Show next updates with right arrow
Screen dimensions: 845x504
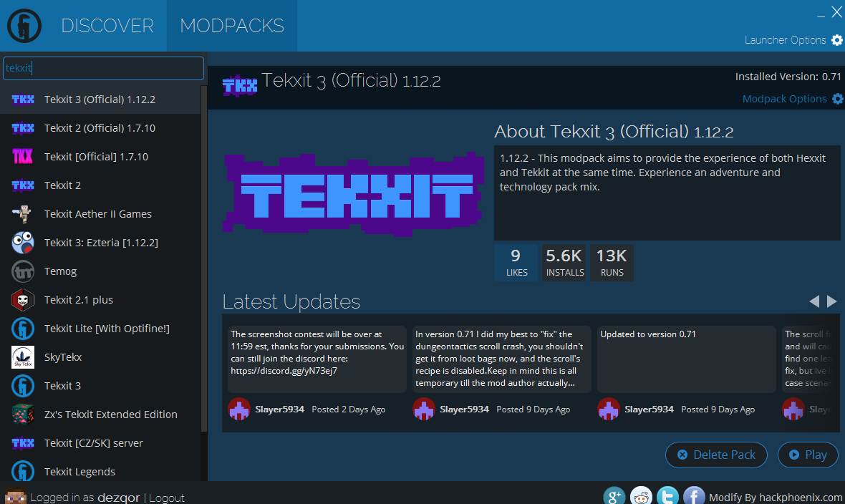click(x=832, y=301)
